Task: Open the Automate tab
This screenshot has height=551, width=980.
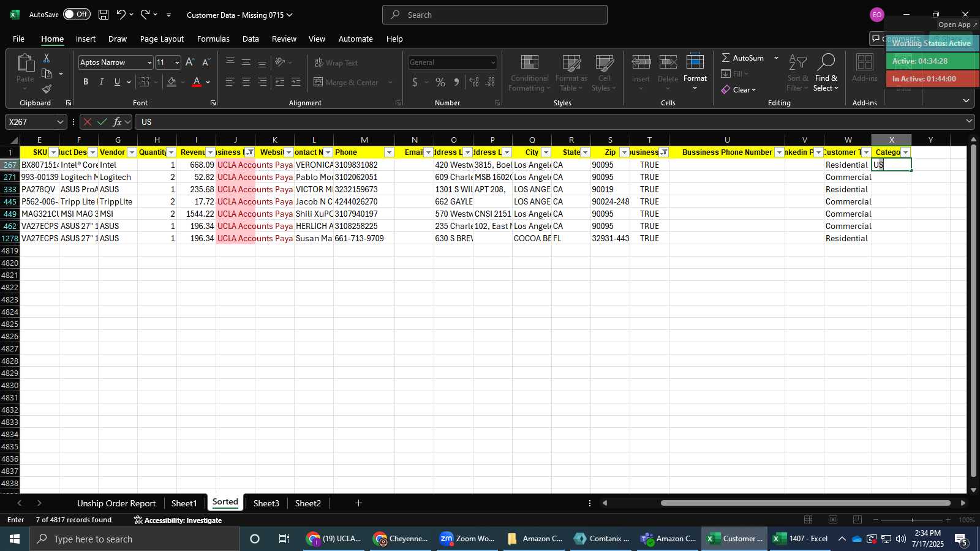Action: (x=355, y=39)
